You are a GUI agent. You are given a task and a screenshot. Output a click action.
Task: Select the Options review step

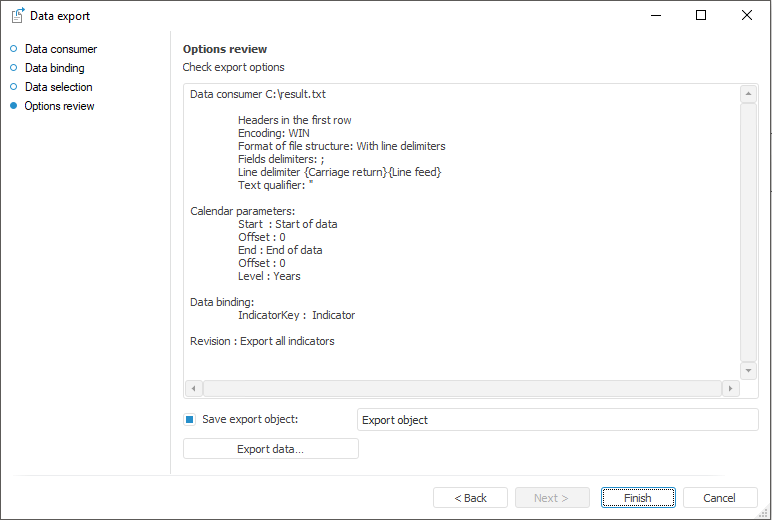pos(60,106)
